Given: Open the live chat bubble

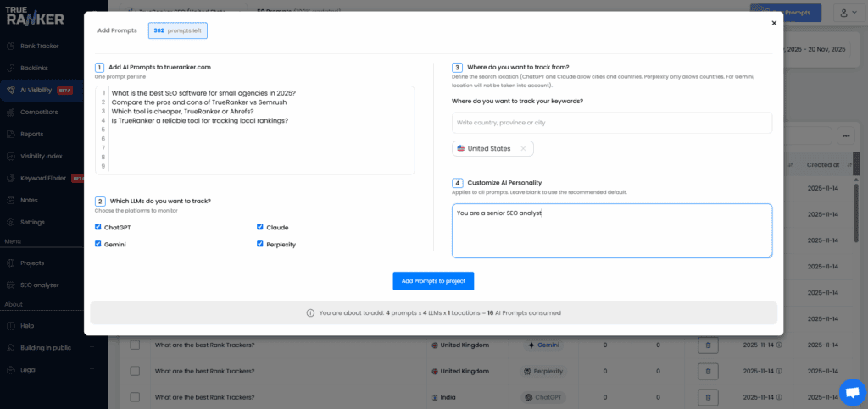Looking at the screenshot, I should [851, 392].
